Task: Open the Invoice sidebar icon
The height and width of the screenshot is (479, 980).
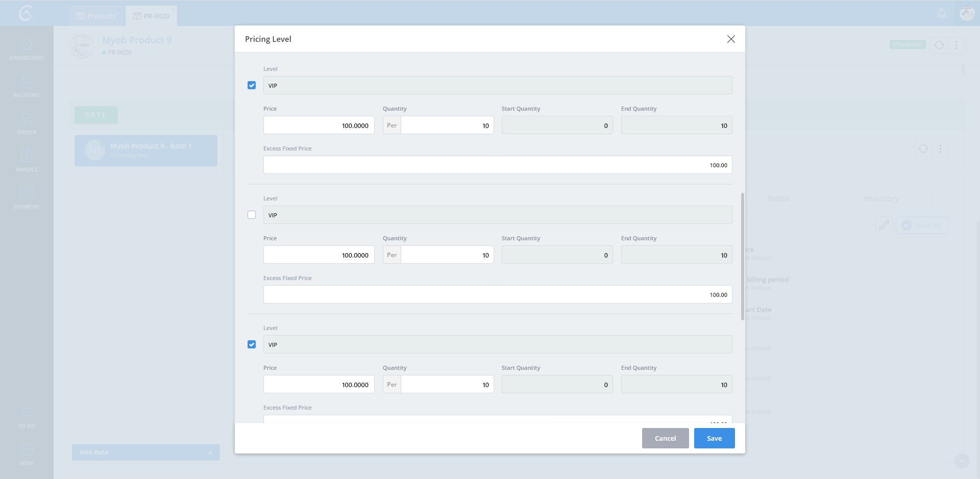Action: (27, 160)
